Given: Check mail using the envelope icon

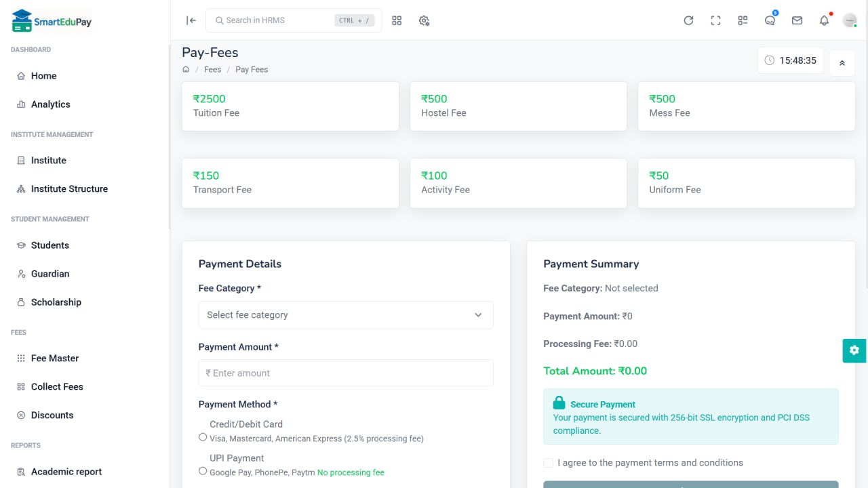Looking at the screenshot, I should pyautogui.click(x=797, y=20).
